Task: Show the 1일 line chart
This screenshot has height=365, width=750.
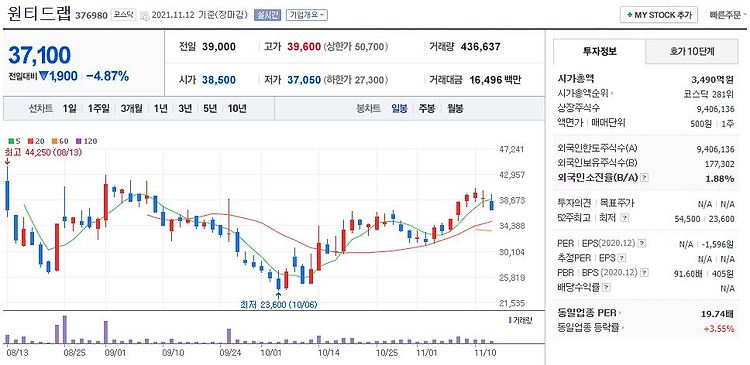Action: point(69,109)
